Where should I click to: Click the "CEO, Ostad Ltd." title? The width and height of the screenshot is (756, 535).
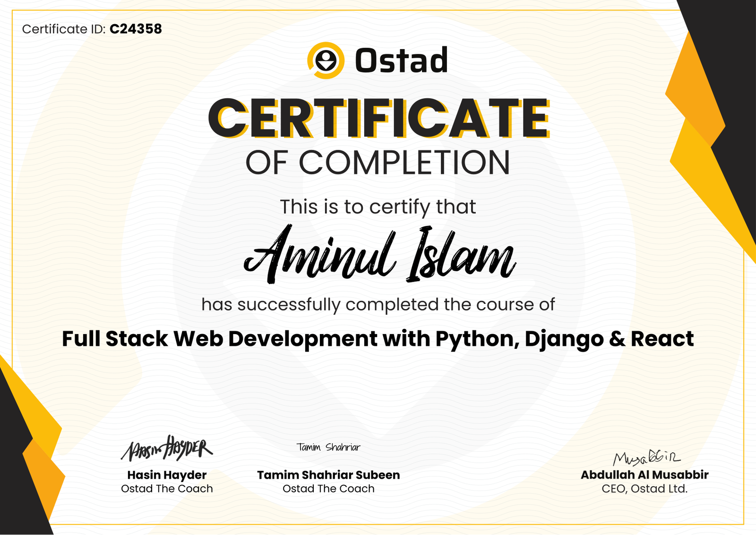[x=644, y=489]
